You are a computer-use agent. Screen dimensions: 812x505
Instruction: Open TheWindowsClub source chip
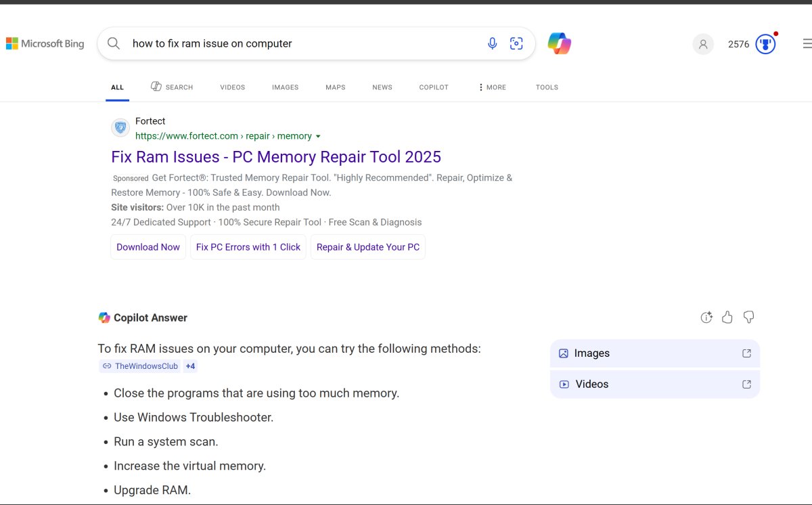click(x=140, y=366)
